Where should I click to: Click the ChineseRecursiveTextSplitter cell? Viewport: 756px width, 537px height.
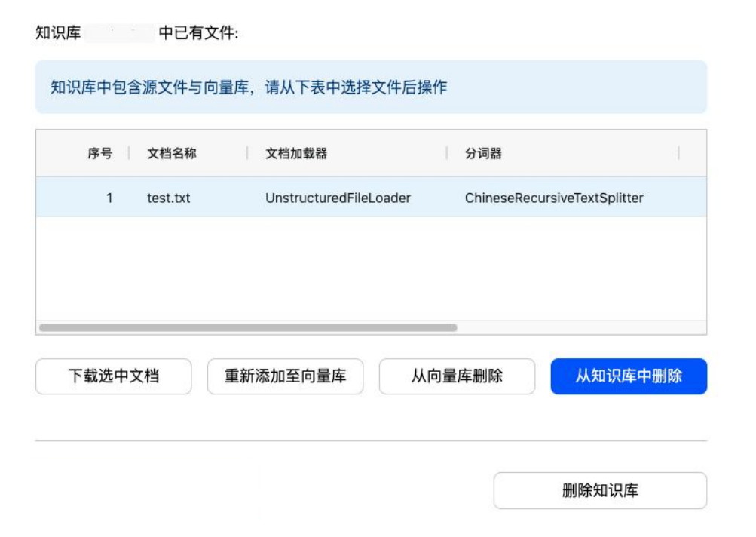pyautogui.click(x=554, y=198)
